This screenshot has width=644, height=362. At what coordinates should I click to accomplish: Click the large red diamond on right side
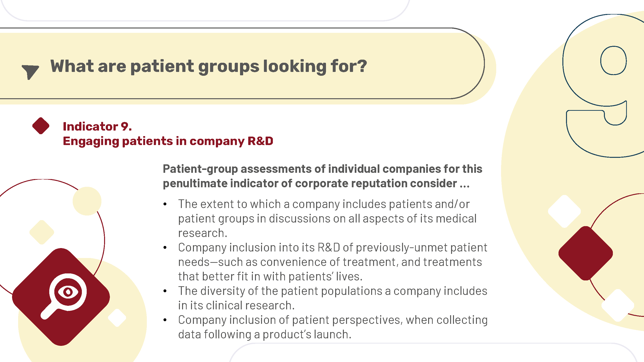(x=586, y=253)
